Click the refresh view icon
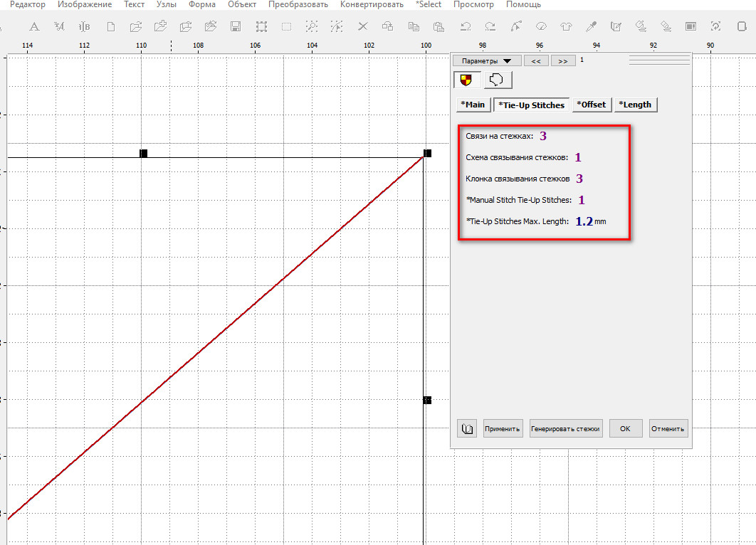Image resolution: width=756 pixels, height=545 pixels. pos(716,26)
